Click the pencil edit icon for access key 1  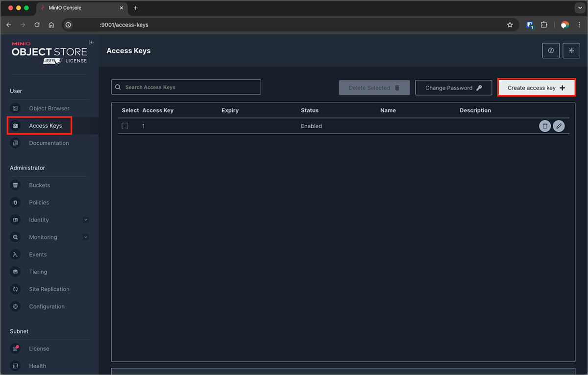click(559, 126)
